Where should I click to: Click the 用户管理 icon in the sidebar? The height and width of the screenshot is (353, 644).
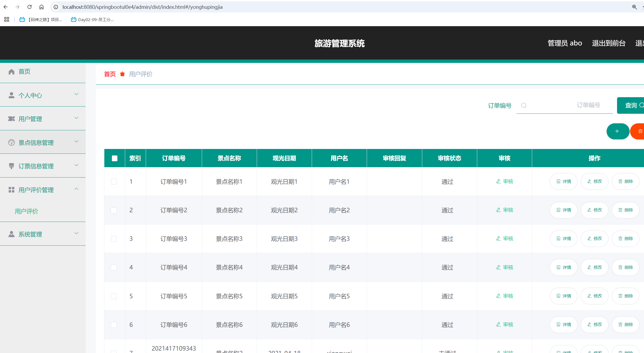(11, 119)
